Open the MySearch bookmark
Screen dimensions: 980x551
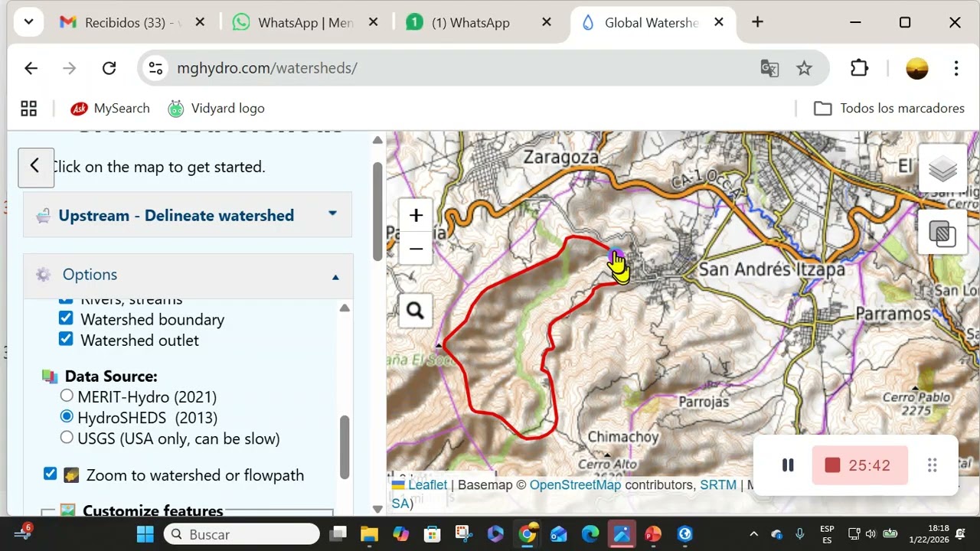click(110, 109)
